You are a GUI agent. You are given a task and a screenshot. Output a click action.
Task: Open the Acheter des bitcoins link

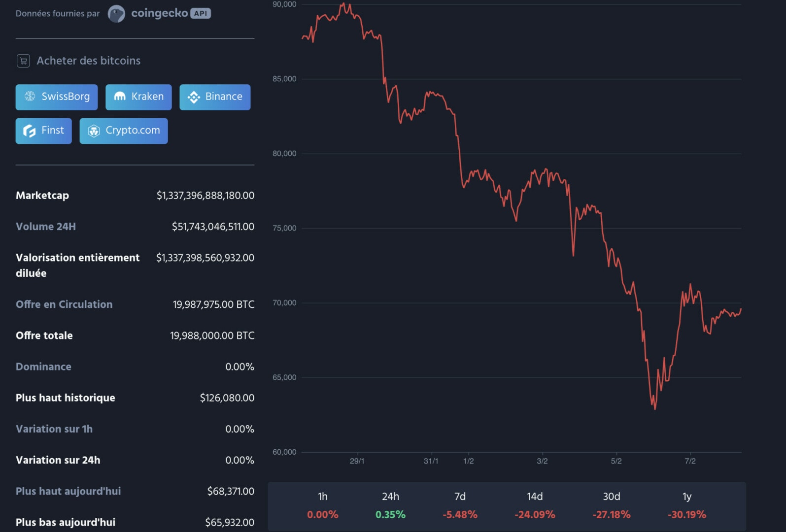pos(88,61)
